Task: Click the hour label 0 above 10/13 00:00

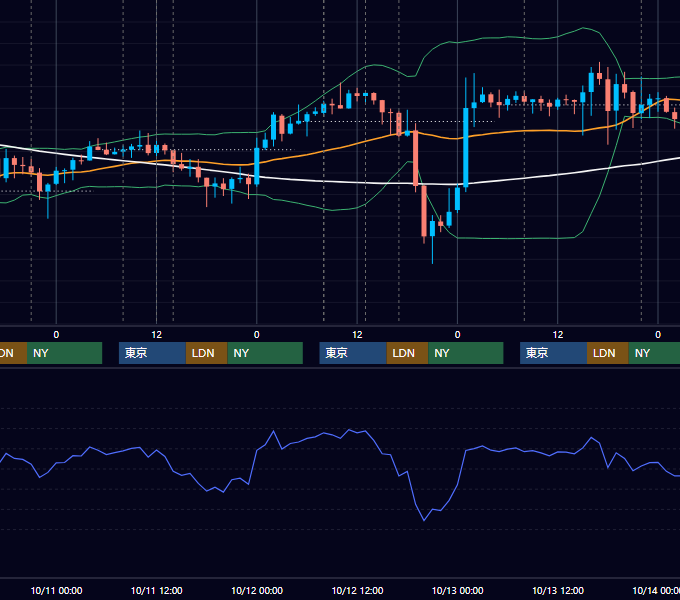Action: tap(458, 335)
